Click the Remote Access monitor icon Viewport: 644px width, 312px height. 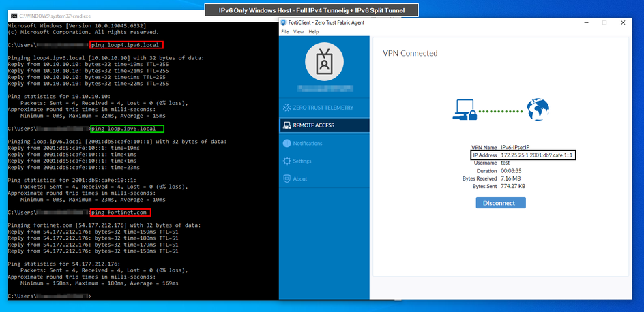tap(287, 125)
